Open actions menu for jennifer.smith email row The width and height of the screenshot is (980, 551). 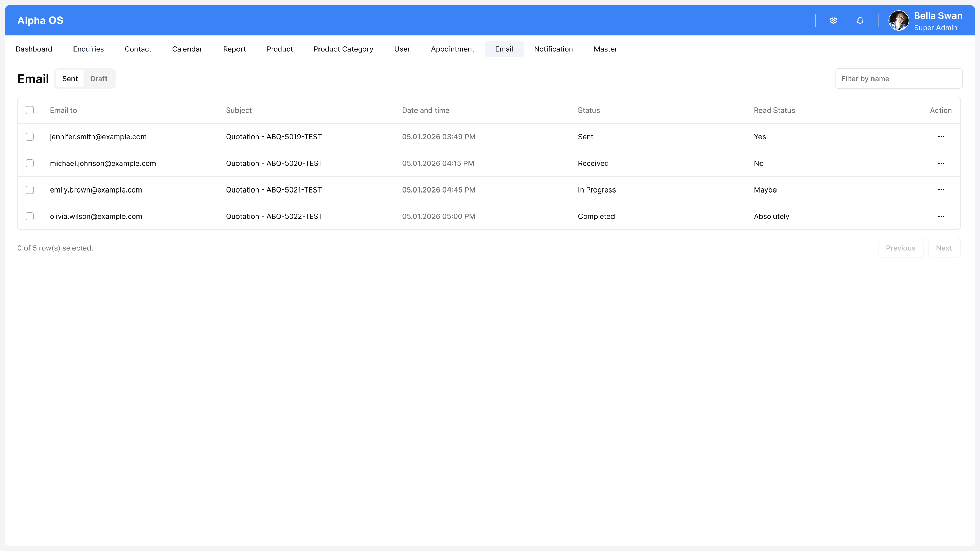tap(941, 137)
